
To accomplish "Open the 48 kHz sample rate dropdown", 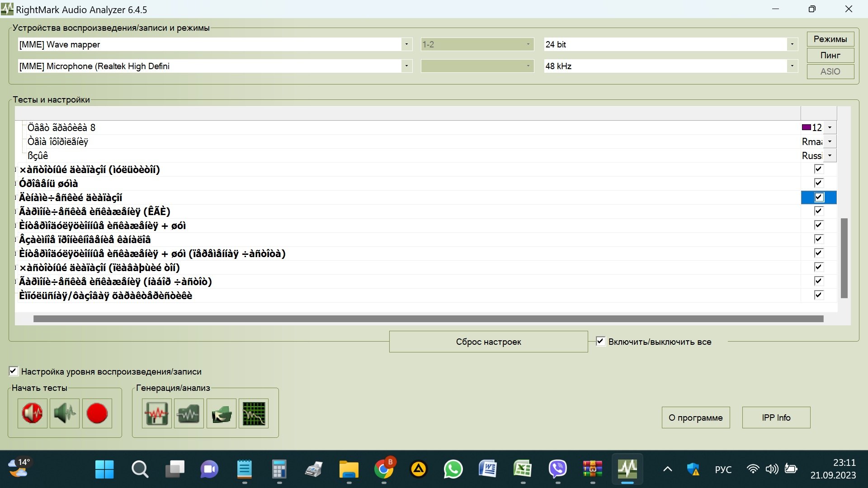I will 792,66.
